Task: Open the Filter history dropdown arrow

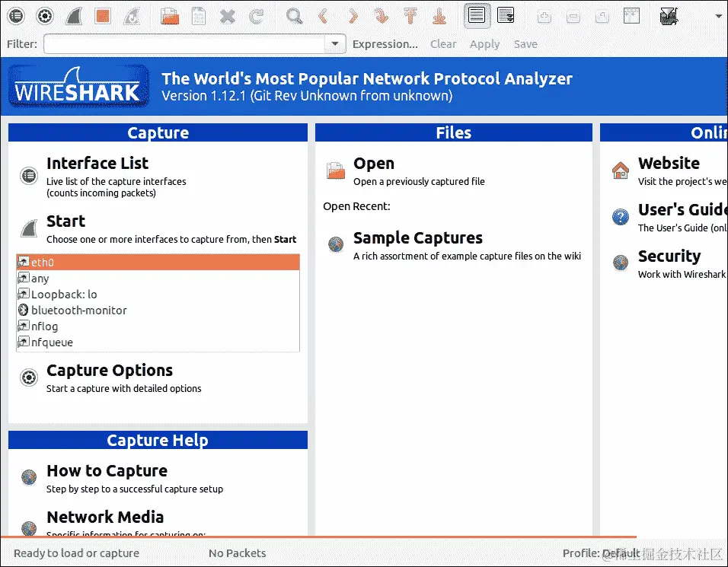Action: click(x=335, y=44)
